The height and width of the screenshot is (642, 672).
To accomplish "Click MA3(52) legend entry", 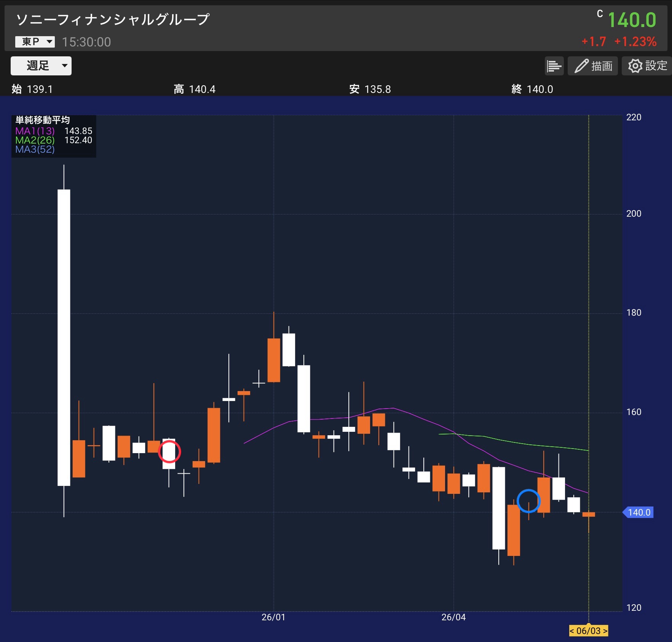I will (x=35, y=149).
